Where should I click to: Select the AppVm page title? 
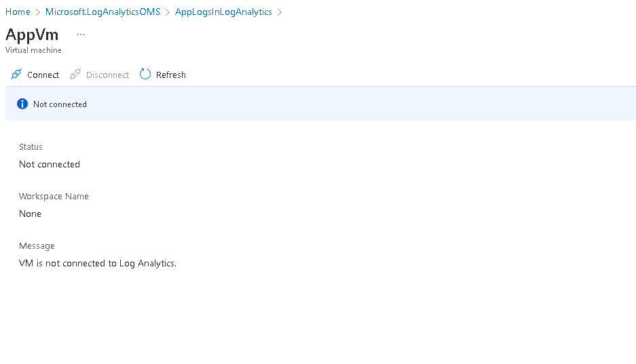pyautogui.click(x=32, y=35)
